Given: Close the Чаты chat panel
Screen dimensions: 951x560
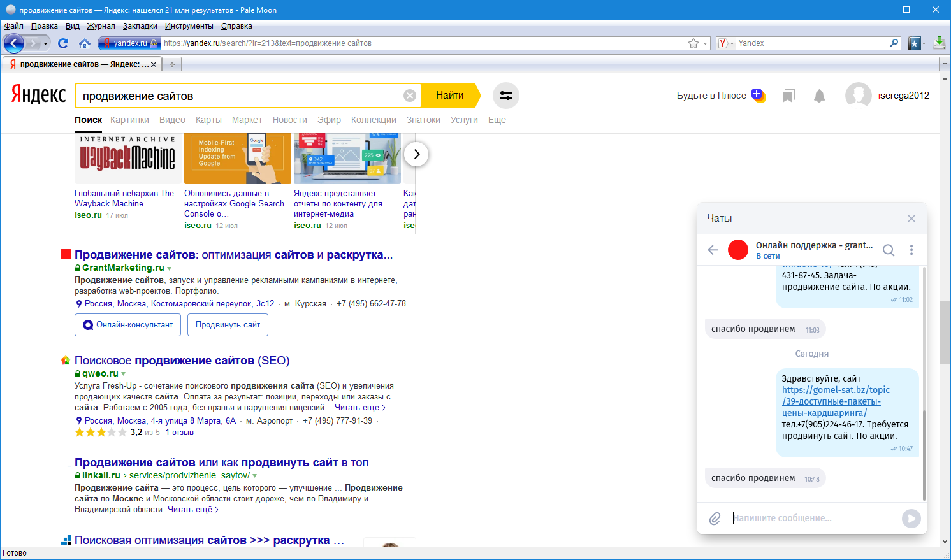Looking at the screenshot, I should pyautogui.click(x=911, y=219).
